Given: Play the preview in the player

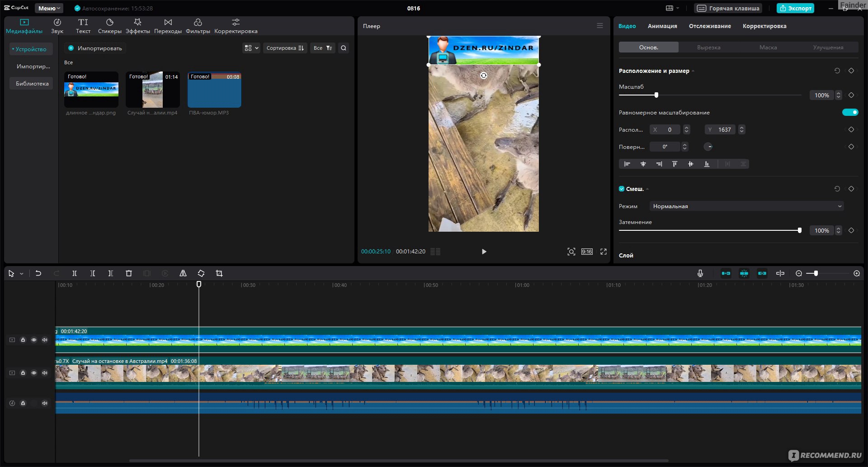Looking at the screenshot, I should coord(484,252).
